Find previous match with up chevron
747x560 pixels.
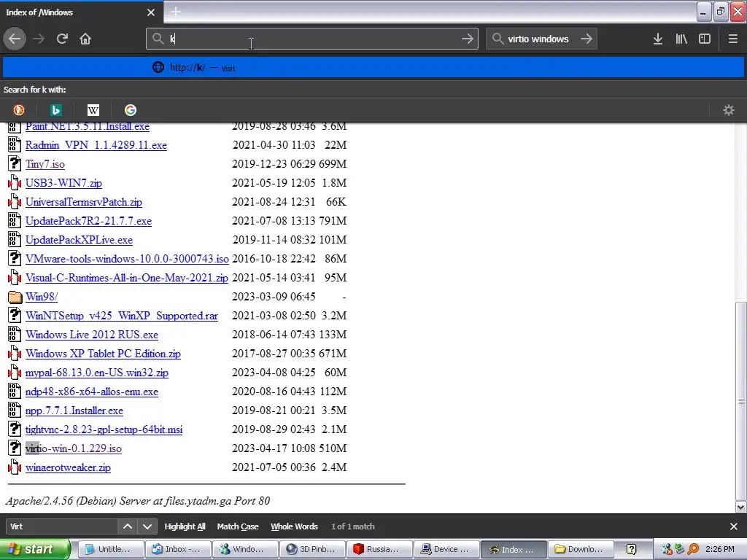coord(128,526)
